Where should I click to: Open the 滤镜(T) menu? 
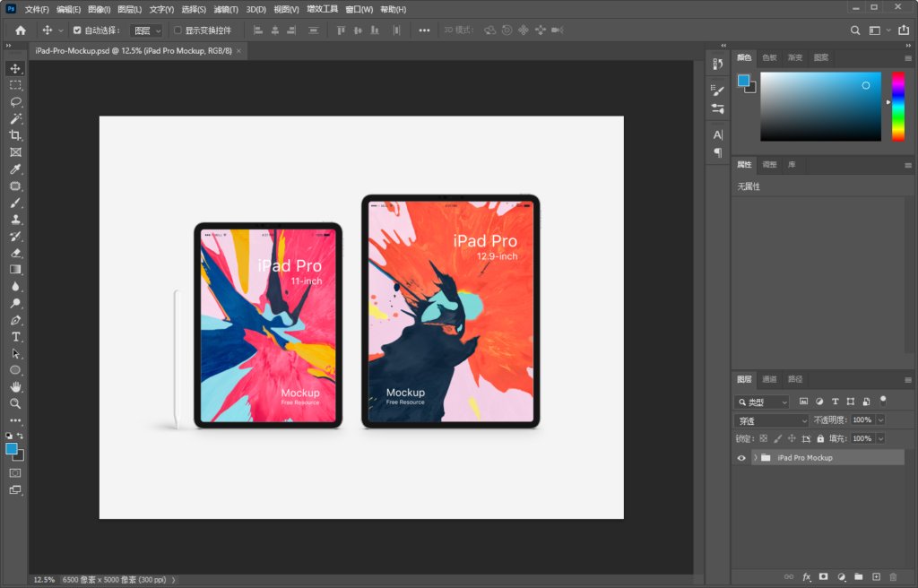(x=225, y=9)
